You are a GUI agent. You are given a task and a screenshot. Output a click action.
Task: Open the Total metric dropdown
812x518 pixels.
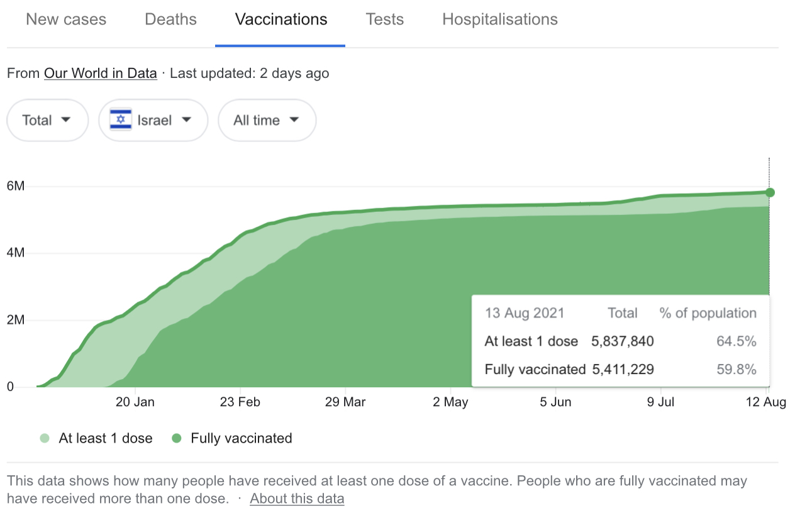tap(47, 120)
